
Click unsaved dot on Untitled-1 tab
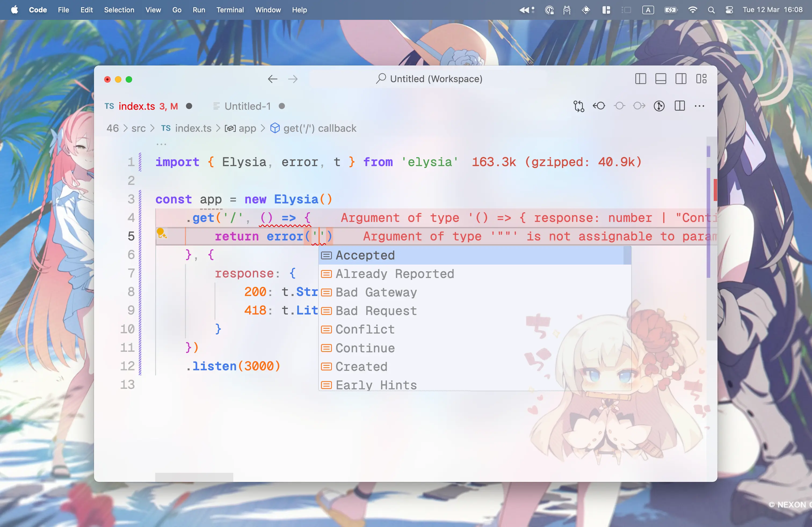(283, 106)
